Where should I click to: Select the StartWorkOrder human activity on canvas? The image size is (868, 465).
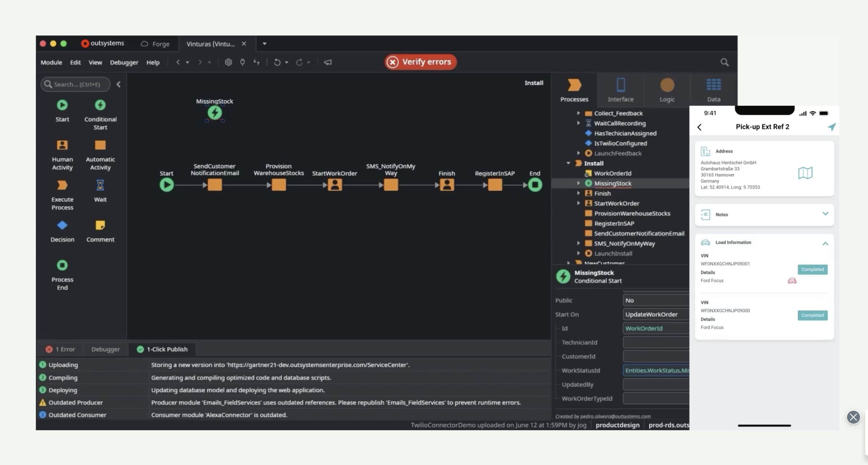pyautogui.click(x=335, y=185)
